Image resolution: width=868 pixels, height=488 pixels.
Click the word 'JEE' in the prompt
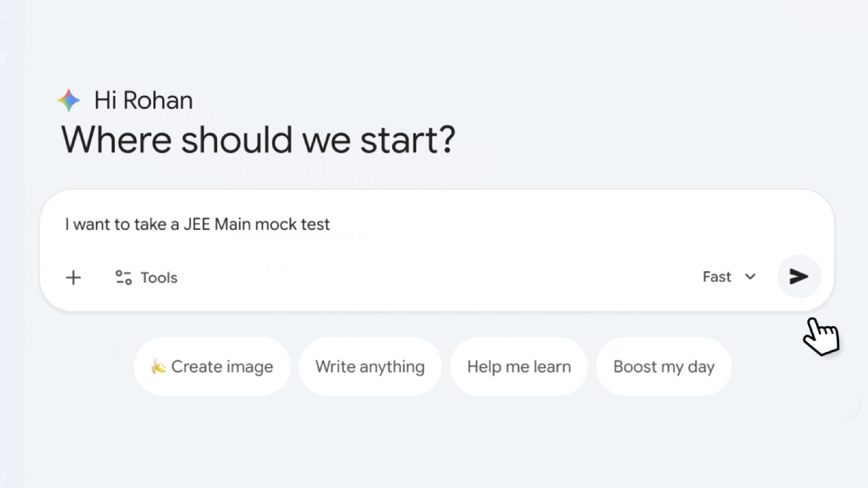tap(197, 224)
